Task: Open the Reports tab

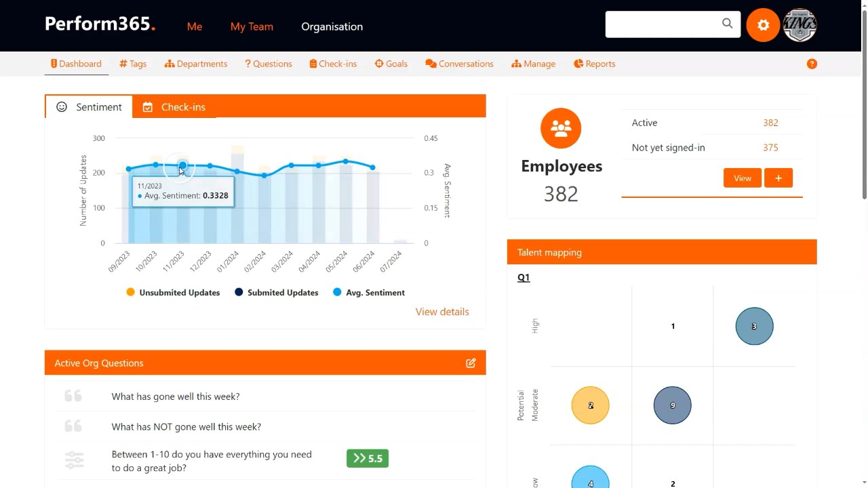Action: [595, 64]
